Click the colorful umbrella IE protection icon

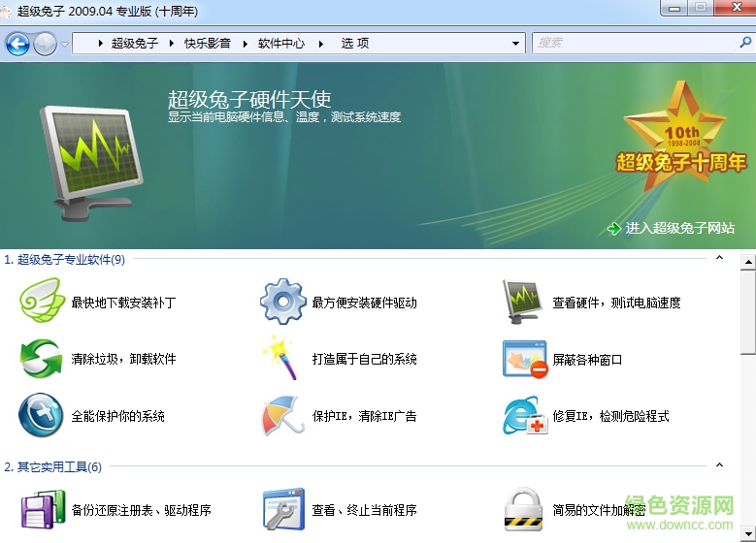coord(282,415)
